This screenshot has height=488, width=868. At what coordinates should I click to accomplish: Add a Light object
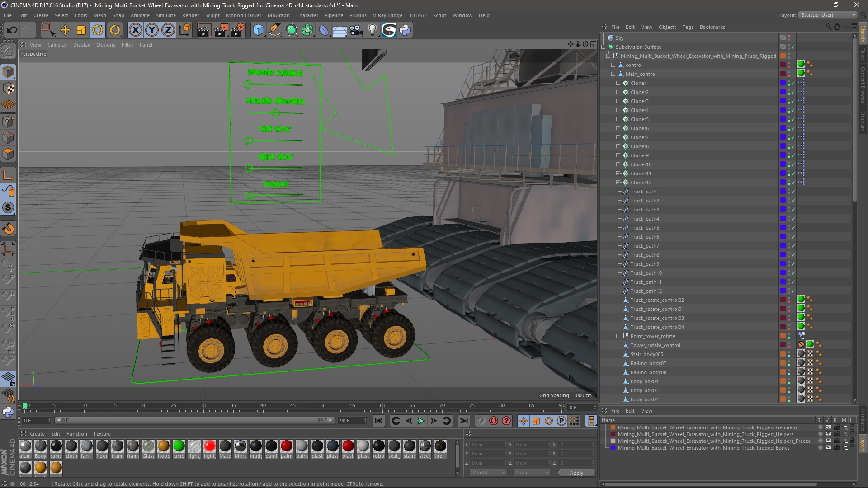(372, 30)
